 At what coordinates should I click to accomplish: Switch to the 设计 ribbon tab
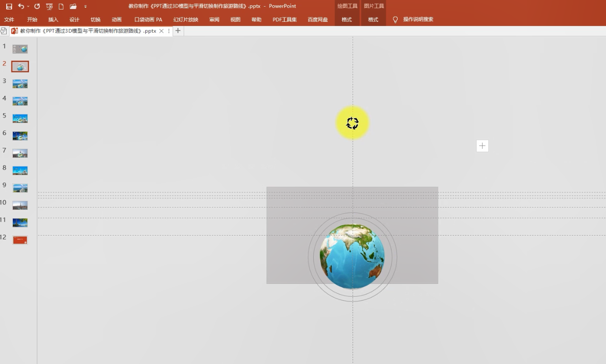(75, 19)
